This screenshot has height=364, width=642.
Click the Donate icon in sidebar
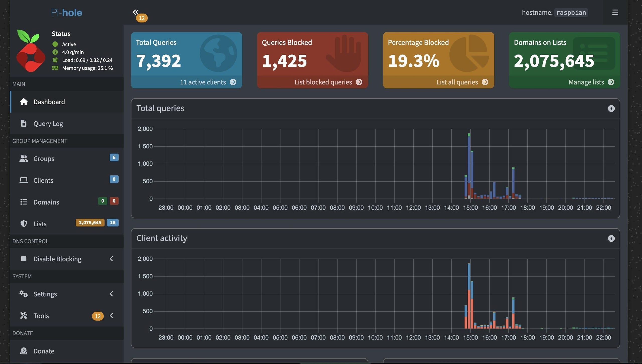(24, 351)
